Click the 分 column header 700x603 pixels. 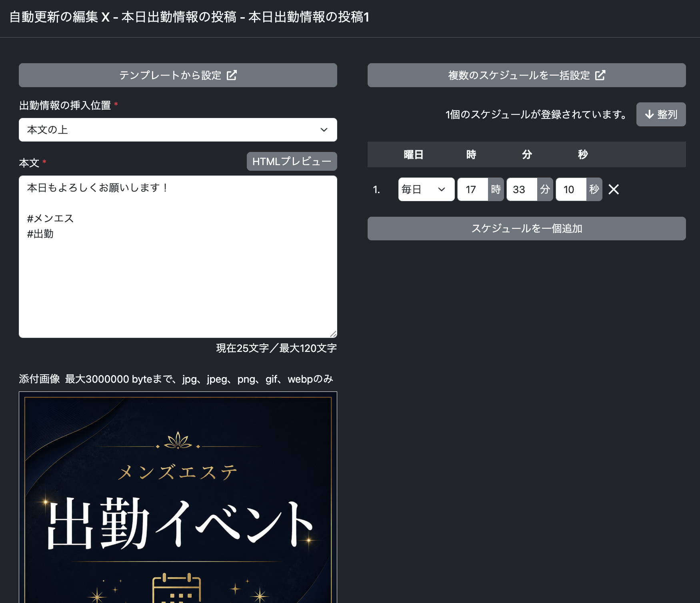tap(527, 154)
